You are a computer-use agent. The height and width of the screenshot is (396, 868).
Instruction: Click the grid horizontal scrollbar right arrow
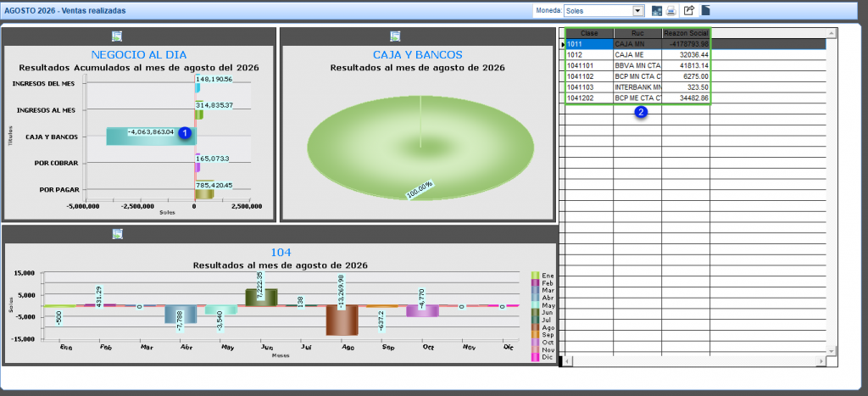pos(821,361)
